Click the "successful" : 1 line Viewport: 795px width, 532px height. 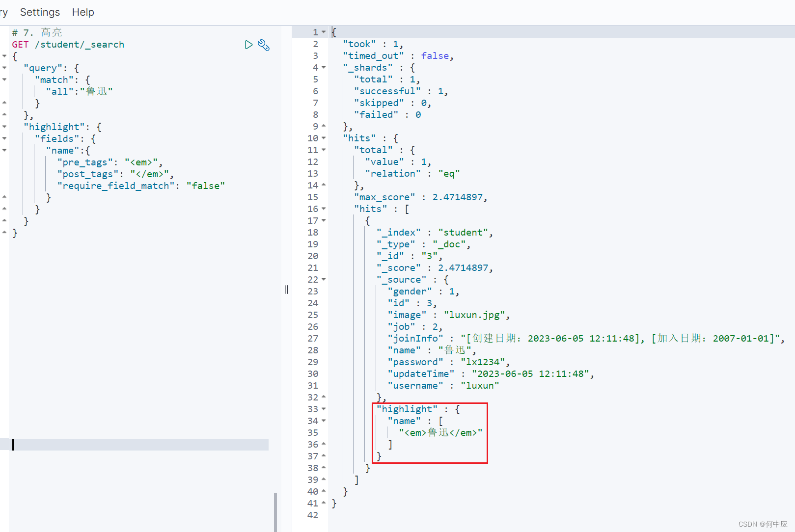[401, 91]
